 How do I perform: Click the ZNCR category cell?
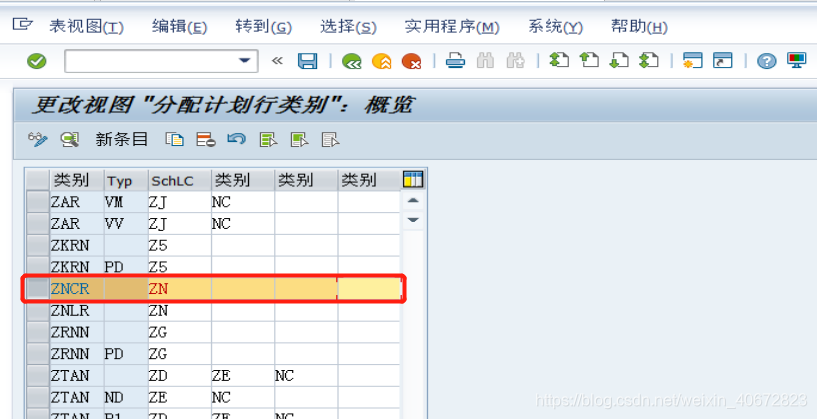(77, 289)
